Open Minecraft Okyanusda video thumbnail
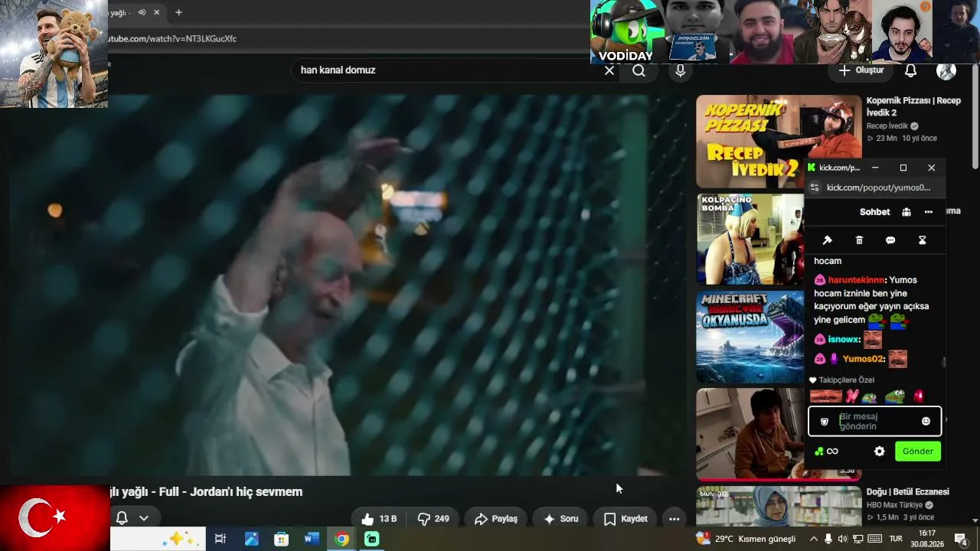 click(750, 337)
